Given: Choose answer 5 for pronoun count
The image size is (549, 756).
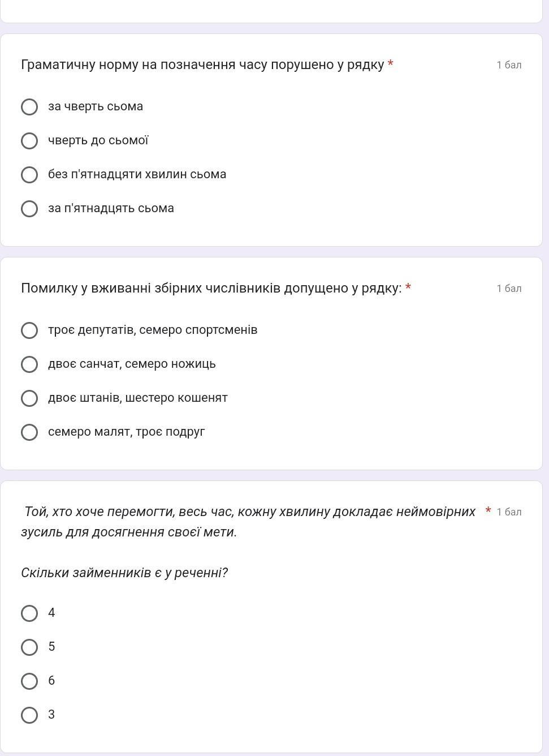Looking at the screenshot, I should tap(29, 647).
